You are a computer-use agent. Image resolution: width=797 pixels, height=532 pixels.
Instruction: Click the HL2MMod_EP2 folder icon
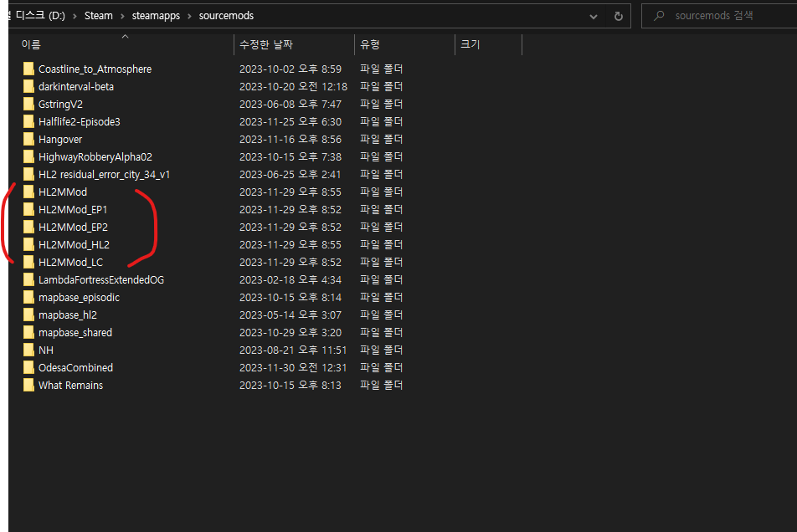point(28,227)
